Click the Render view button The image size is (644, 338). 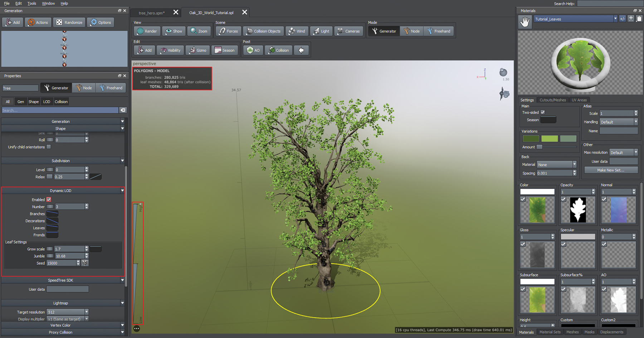pyautogui.click(x=147, y=31)
